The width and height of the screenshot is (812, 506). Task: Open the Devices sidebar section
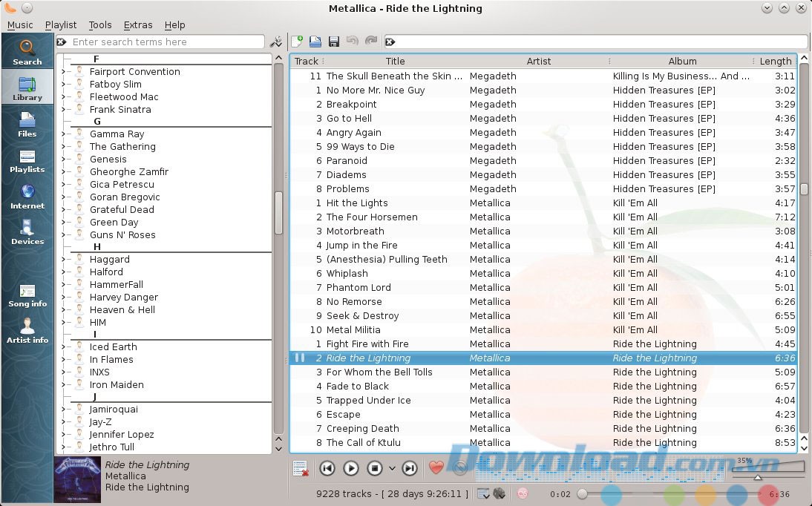(27, 231)
